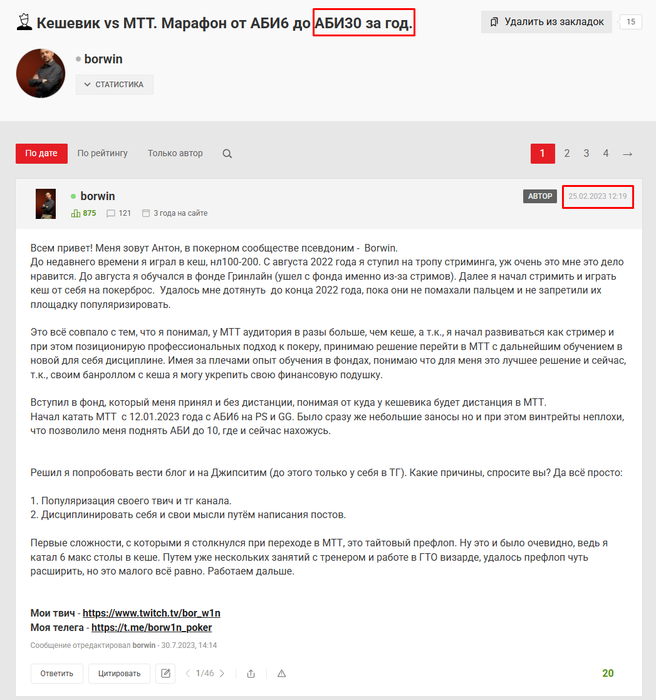This screenshot has height=700, width=656.
Task: Click borwin's large profile avatar
Action: pos(41,73)
